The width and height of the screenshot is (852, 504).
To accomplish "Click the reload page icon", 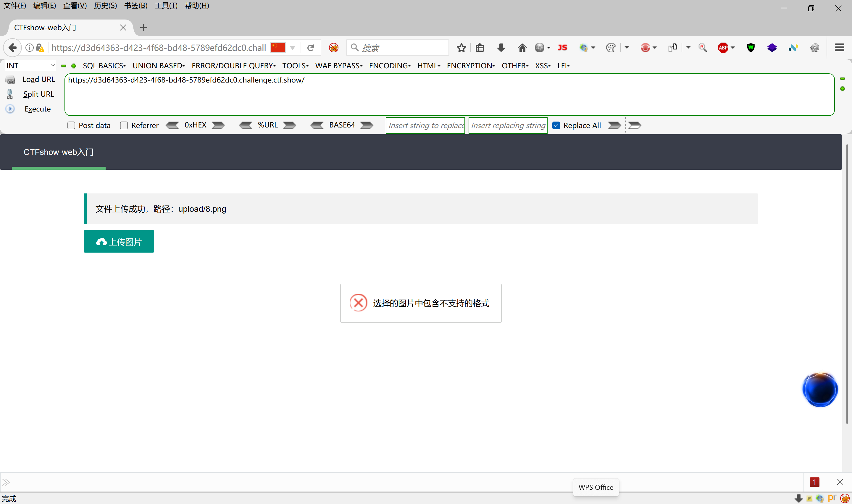I will [310, 48].
